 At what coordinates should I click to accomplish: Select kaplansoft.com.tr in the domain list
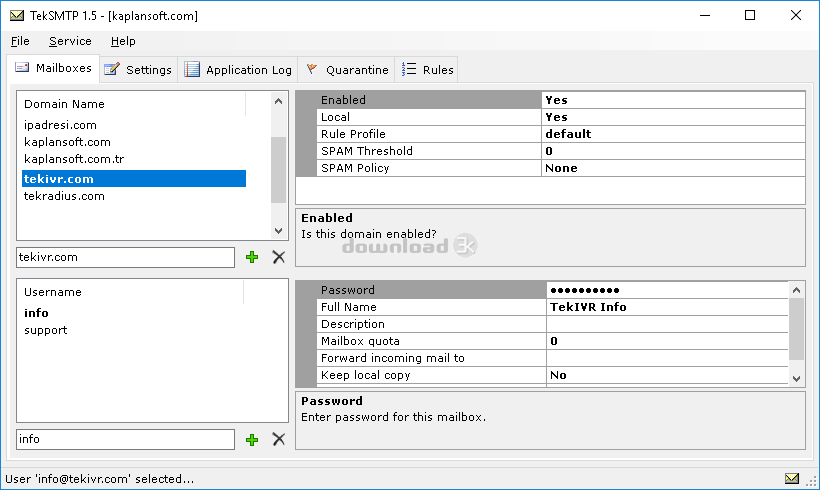(x=74, y=159)
